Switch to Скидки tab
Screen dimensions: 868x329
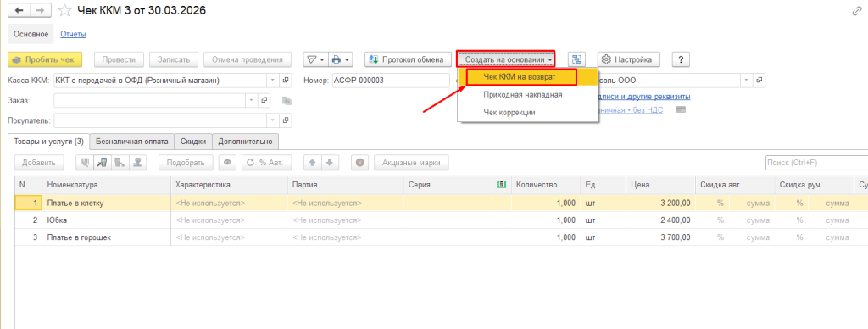193,142
